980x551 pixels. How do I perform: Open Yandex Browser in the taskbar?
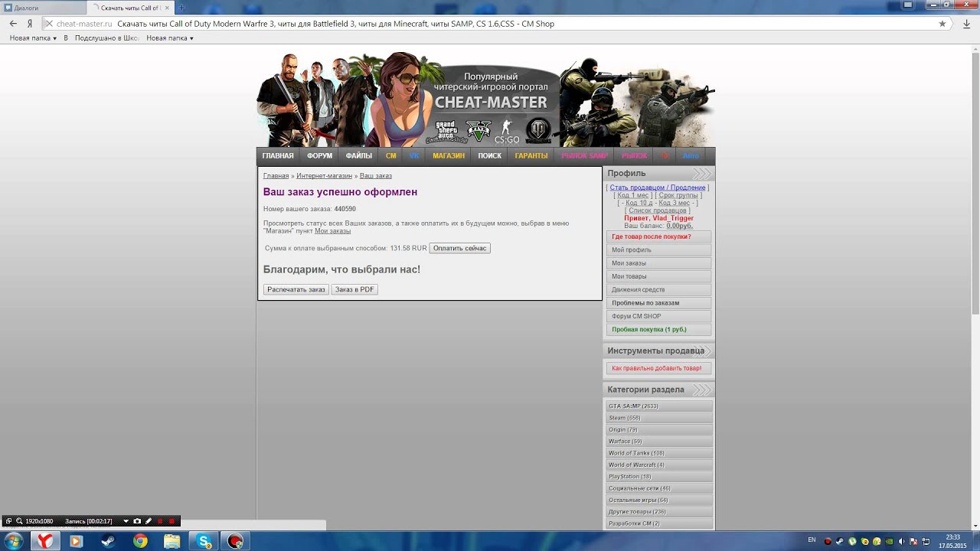pos(46,541)
